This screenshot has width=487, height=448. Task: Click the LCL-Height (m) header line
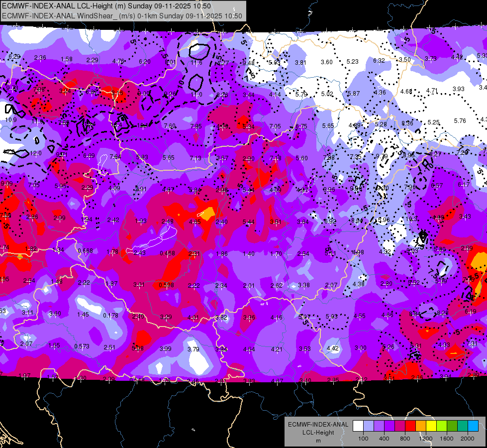pyautogui.click(x=106, y=6)
